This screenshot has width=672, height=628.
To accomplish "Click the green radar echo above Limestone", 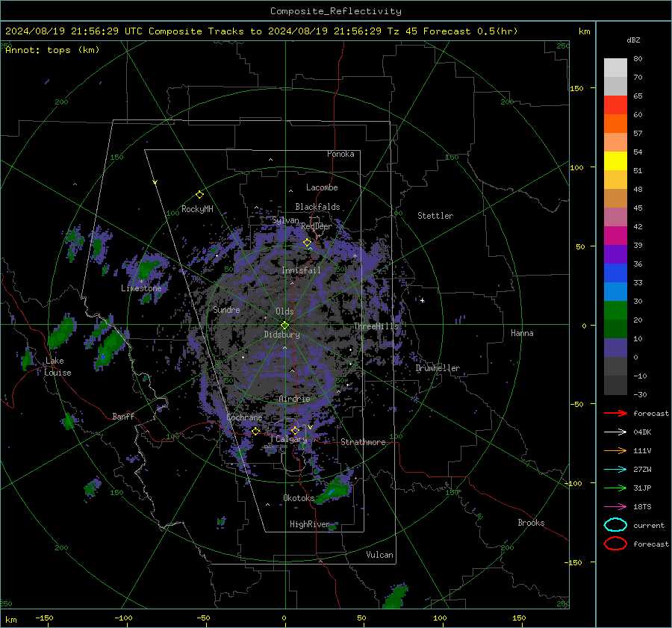I will [x=147, y=269].
